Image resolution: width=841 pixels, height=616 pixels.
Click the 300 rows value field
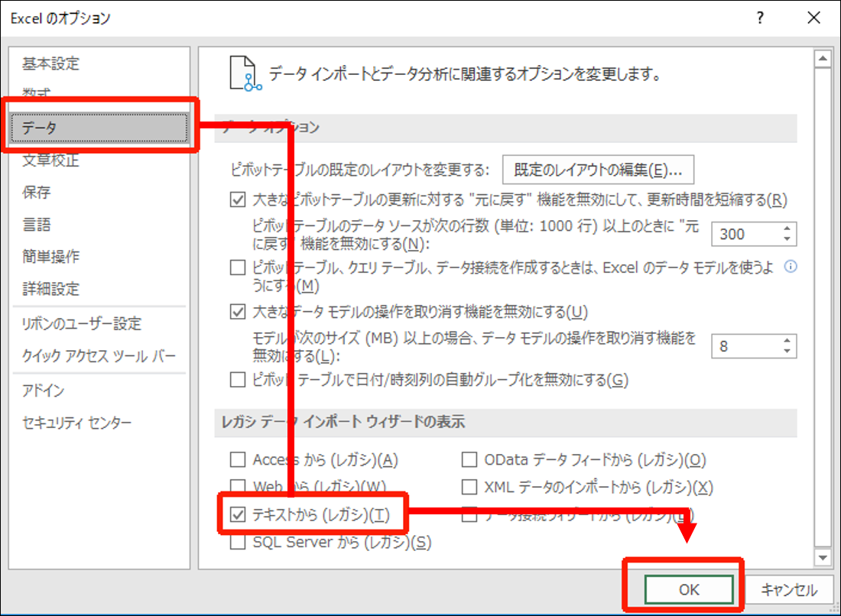pyautogui.click(x=745, y=235)
